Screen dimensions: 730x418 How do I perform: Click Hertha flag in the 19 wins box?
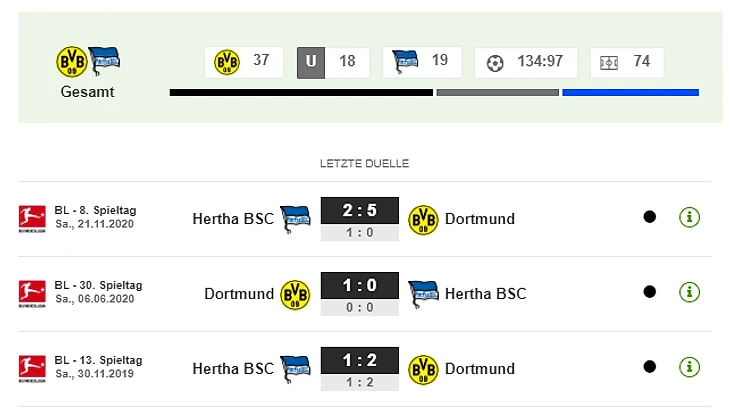click(x=405, y=62)
